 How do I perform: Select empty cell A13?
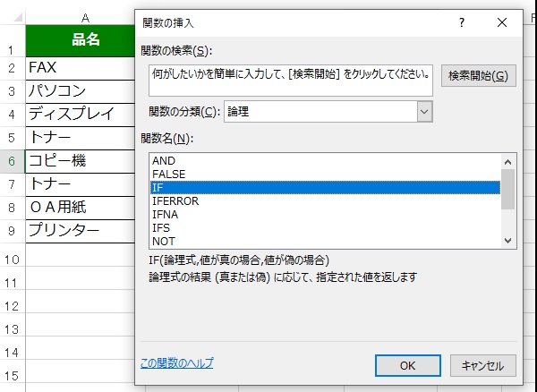coord(81,325)
